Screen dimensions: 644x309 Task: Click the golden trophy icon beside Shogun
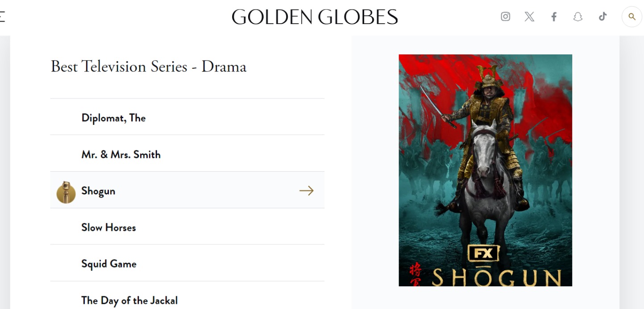(x=66, y=192)
